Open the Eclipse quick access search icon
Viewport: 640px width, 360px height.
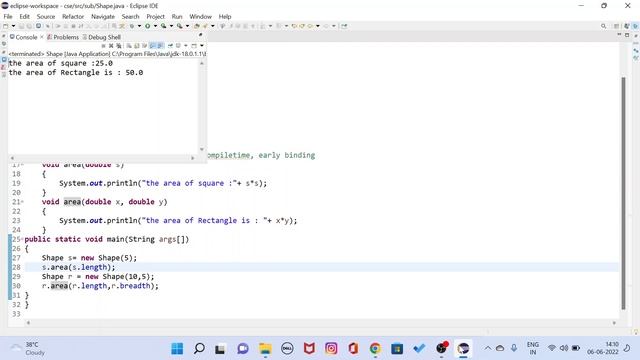pos(603,26)
